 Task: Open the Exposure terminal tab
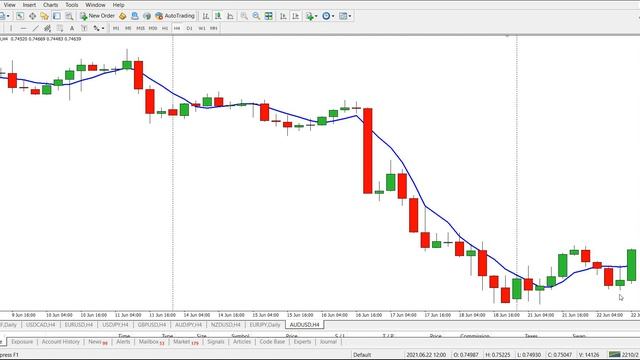click(x=22, y=342)
